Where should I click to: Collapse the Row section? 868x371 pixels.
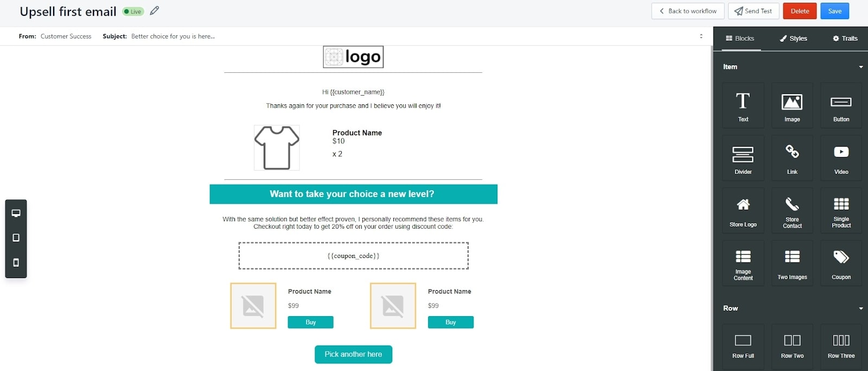[x=860, y=308]
